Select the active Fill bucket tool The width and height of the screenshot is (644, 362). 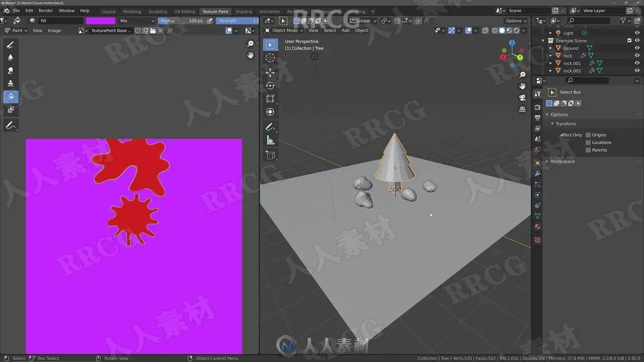point(11,97)
